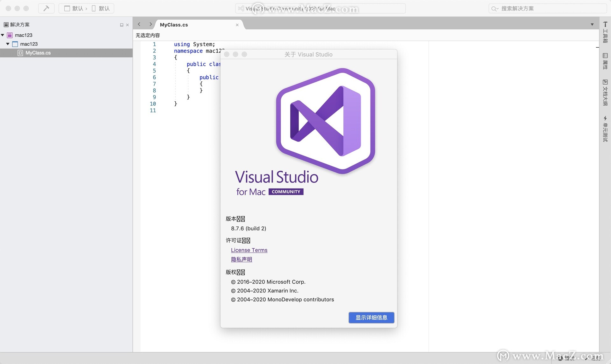
Task: Close the 解决方案 solution panel
Action: pos(127,25)
